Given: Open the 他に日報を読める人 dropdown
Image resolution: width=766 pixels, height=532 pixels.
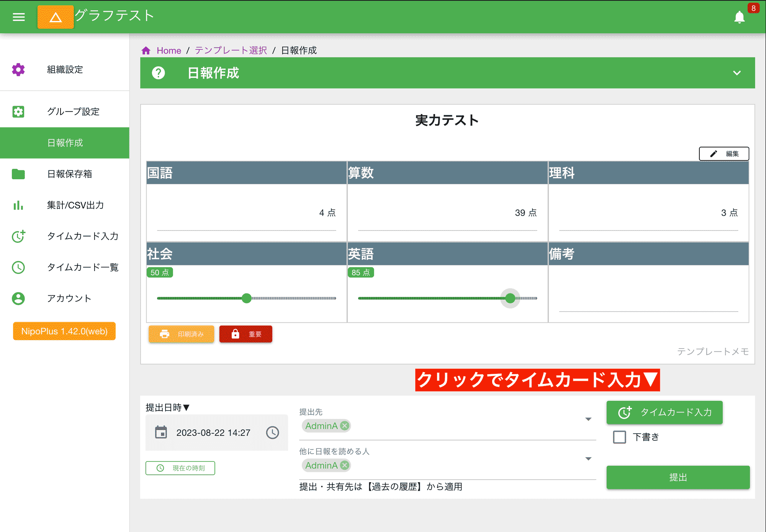Looking at the screenshot, I should pos(588,458).
